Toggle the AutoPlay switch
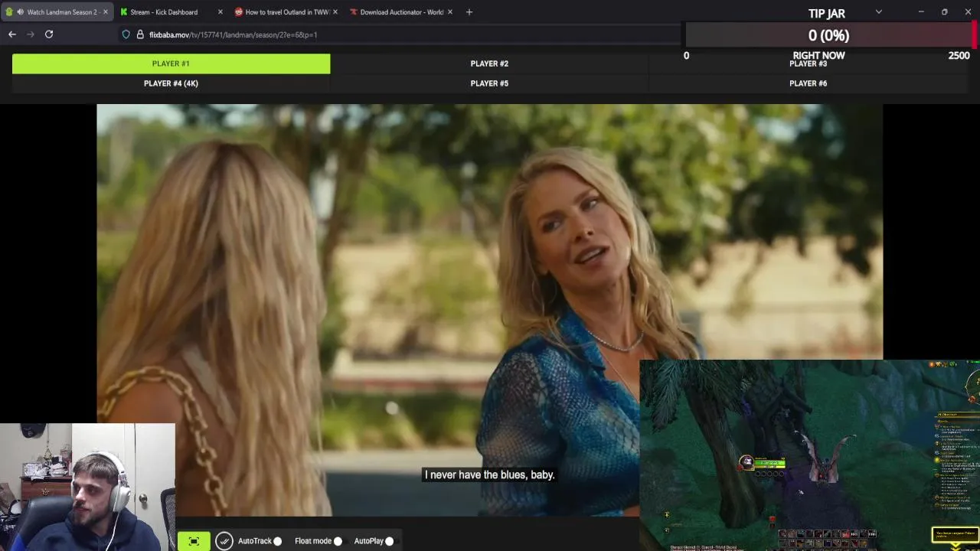 coord(390,541)
